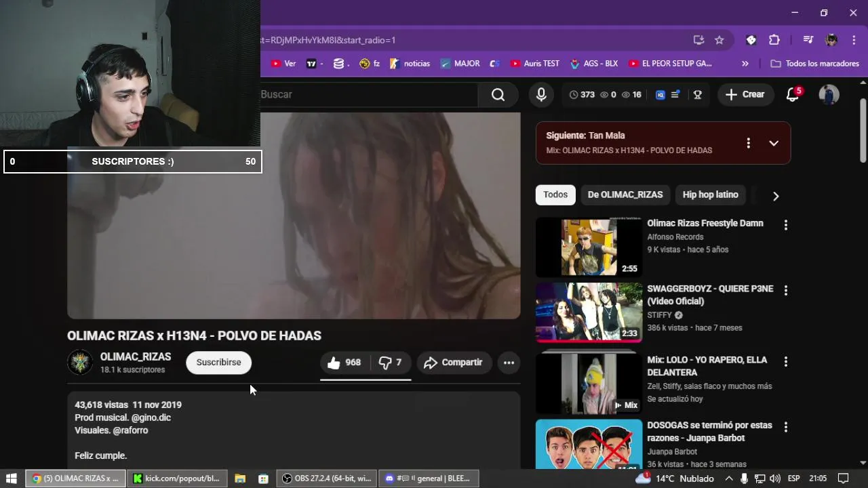Click the taskbar volume speaker icon
Screen dimensions: 868x488
(x=774, y=479)
